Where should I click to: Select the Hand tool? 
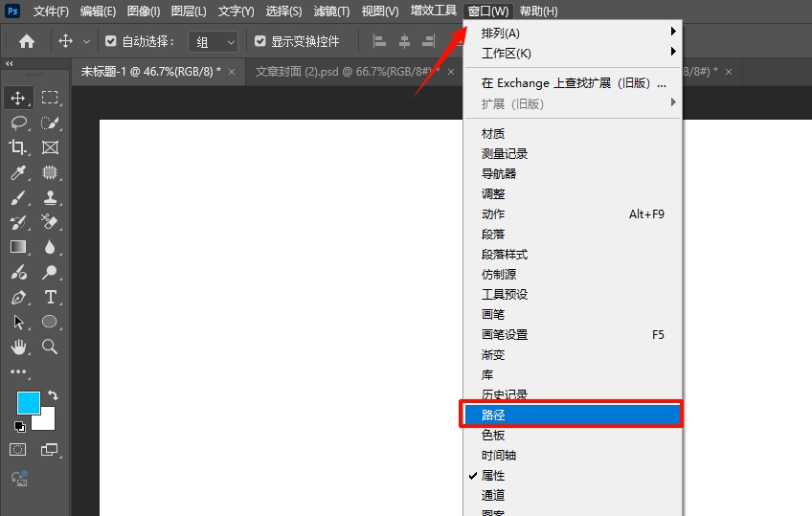click(x=18, y=347)
